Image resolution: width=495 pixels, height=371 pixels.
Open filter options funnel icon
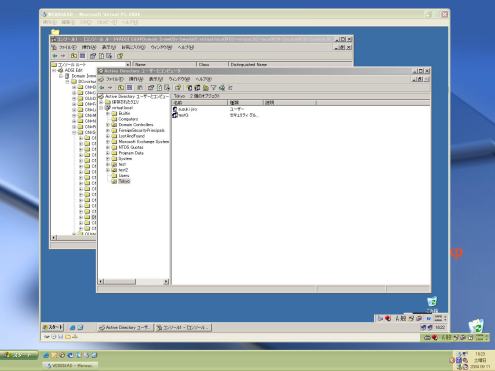pos(214,88)
